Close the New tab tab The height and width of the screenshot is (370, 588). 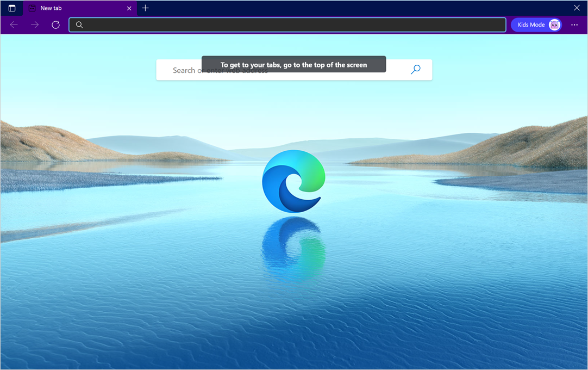click(129, 8)
